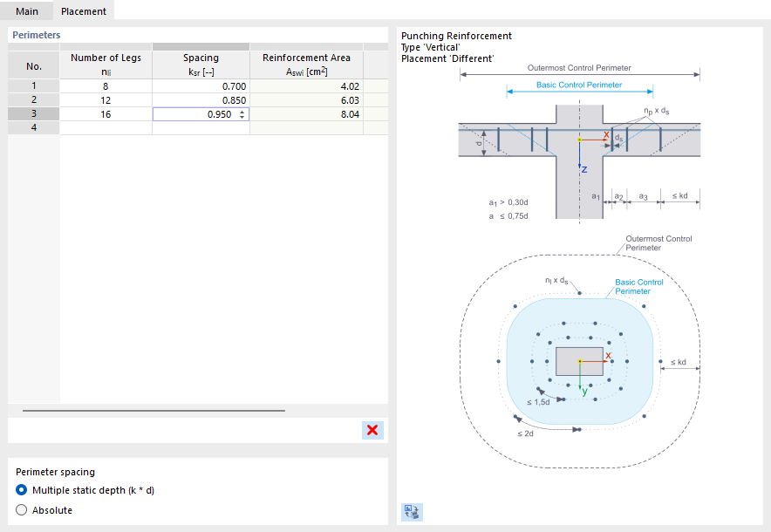
Task: Delete the selected perimeter using red X button
Action: pos(372,430)
